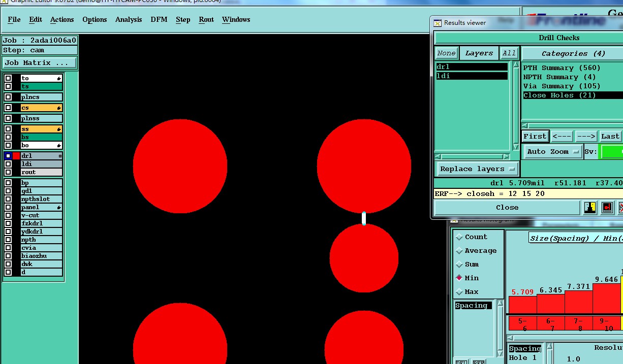Click the right arrow under the Layers list
Screen dimensions: 623x364
(506, 156)
